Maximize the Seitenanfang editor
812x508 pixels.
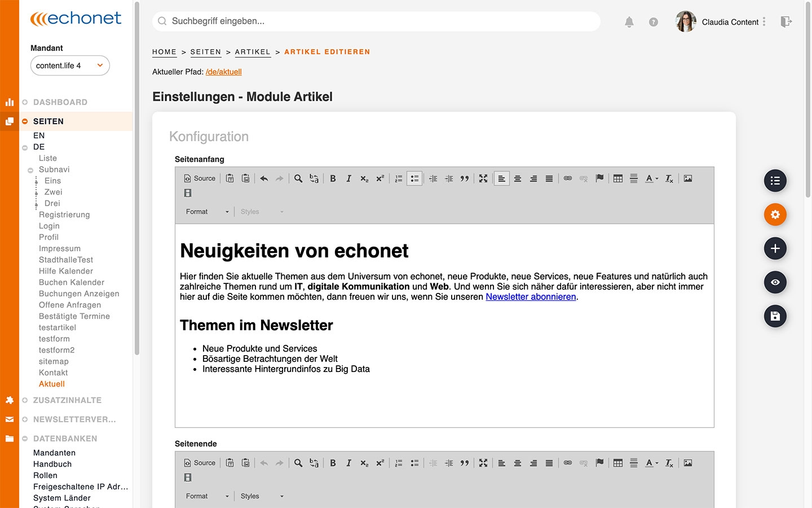click(483, 178)
